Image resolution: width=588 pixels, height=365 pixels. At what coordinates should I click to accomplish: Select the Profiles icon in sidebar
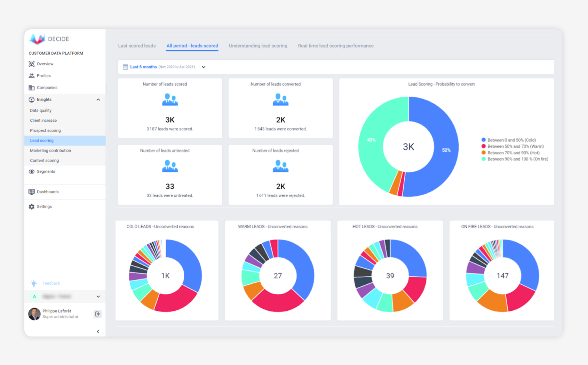(32, 75)
